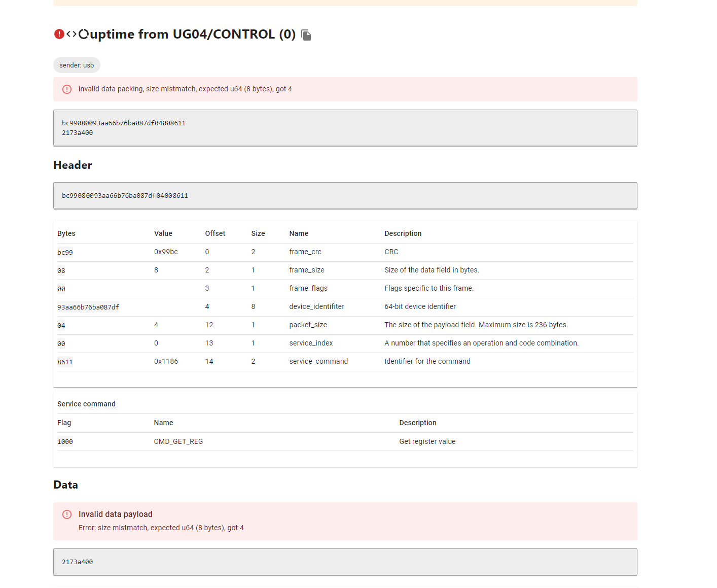Click the error icon beside Invalid data payload
Image resolution: width=717 pixels, height=588 pixels.
pyautogui.click(x=66, y=514)
